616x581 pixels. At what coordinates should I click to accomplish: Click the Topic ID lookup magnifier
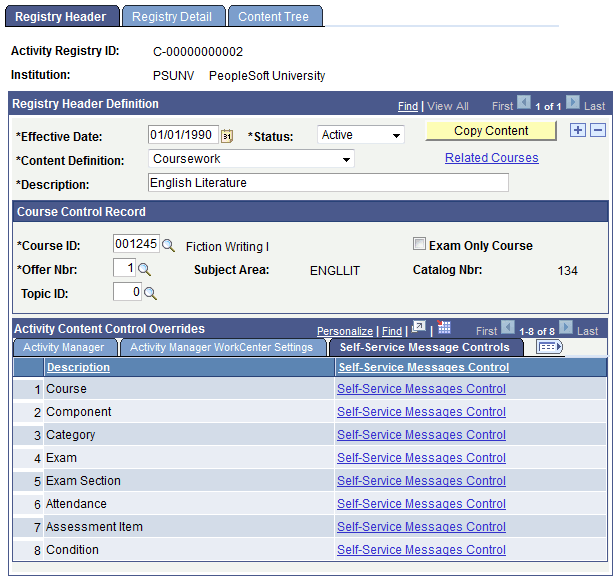click(150, 293)
